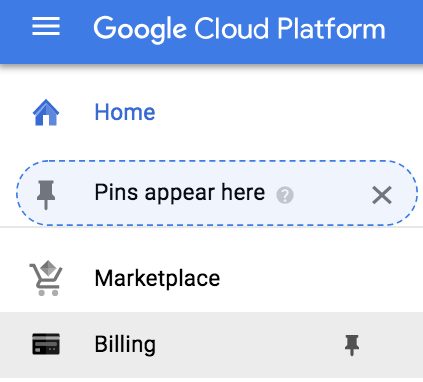423x382 pixels.
Task: Click empty space inside dashed pins placeholder
Action: pyautogui.click(x=330, y=195)
